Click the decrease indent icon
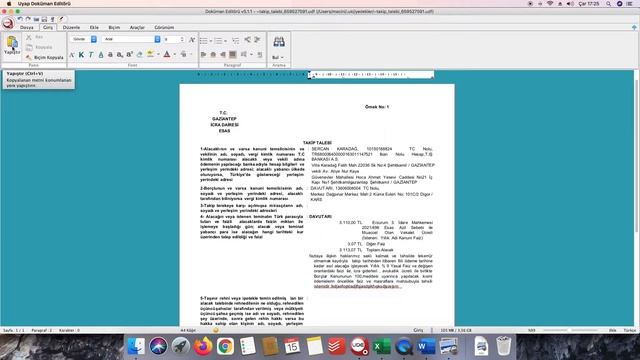The width and height of the screenshot is (640, 360). pyautogui.click(x=247, y=40)
